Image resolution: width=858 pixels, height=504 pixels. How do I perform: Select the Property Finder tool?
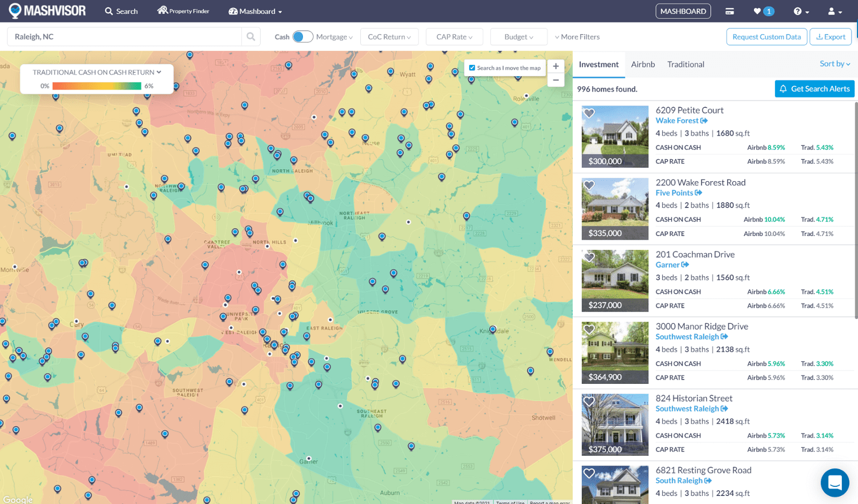click(x=183, y=11)
